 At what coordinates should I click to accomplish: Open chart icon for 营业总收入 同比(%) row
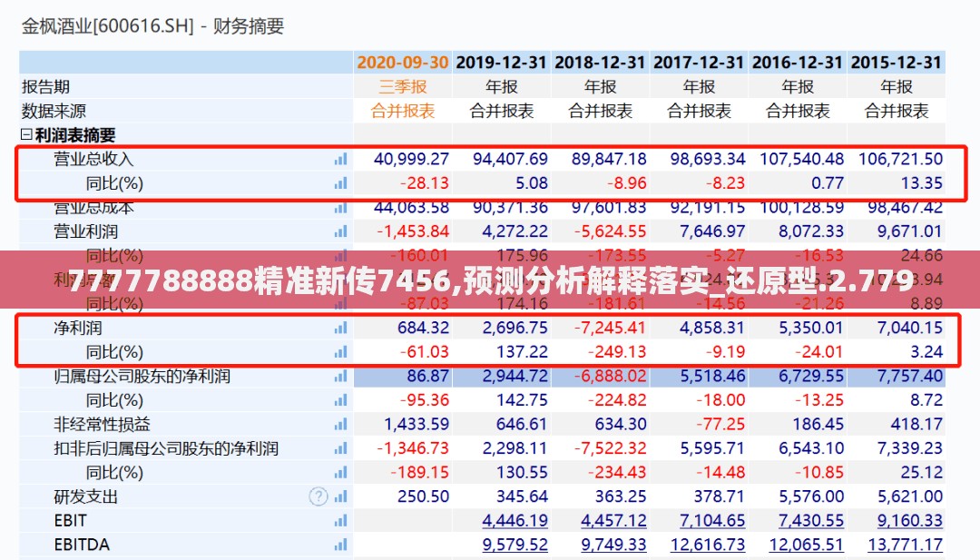[x=340, y=183]
